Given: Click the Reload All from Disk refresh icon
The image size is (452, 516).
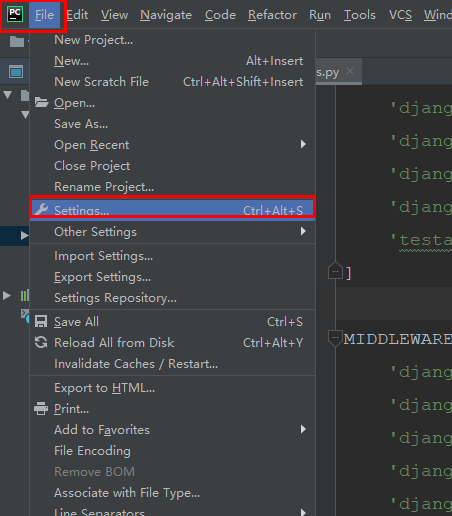Looking at the screenshot, I should 41,342.
